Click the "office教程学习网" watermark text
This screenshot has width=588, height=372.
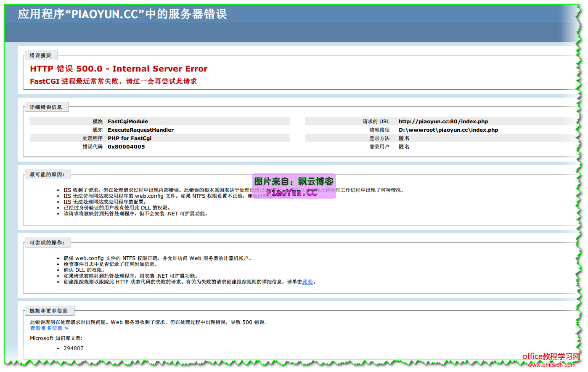pos(551,356)
